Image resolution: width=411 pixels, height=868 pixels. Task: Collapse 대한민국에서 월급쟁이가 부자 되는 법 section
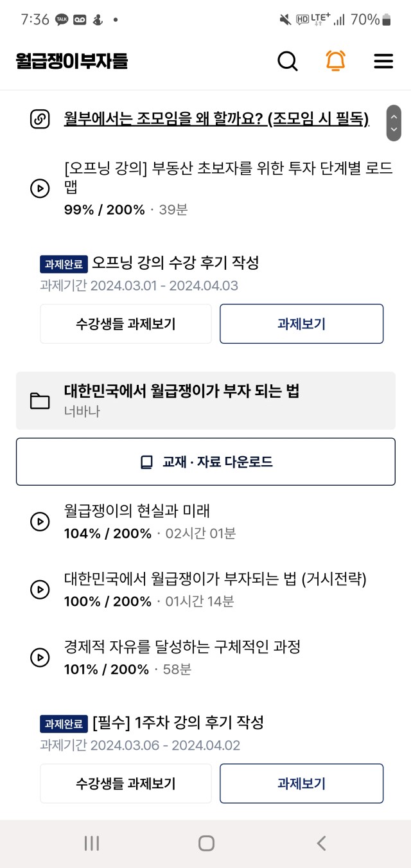(x=205, y=400)
